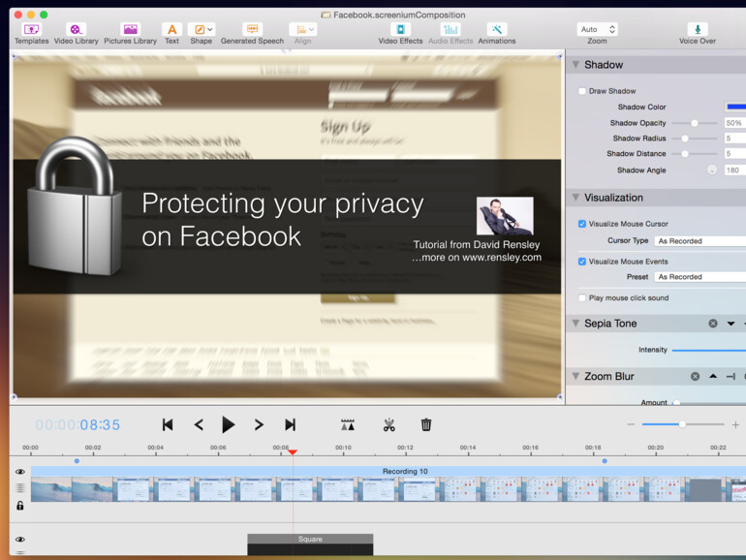This screenshot has height=560, width=746.
Task: Adjust the Sepia Intensity slider
Action: pos(709,350)
